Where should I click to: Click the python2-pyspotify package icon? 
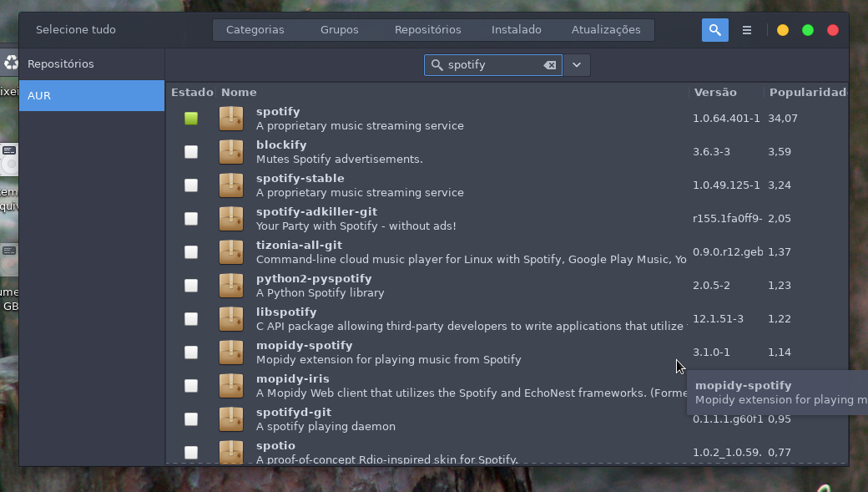pos(231,286)
